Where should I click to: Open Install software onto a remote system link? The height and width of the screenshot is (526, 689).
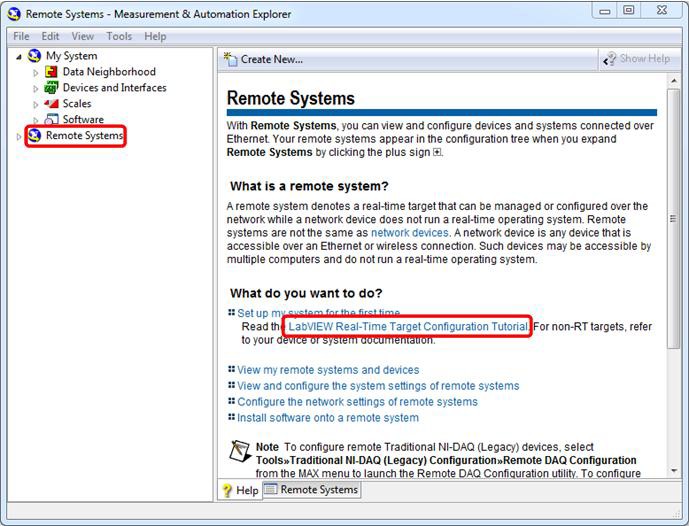click(328, 417)
